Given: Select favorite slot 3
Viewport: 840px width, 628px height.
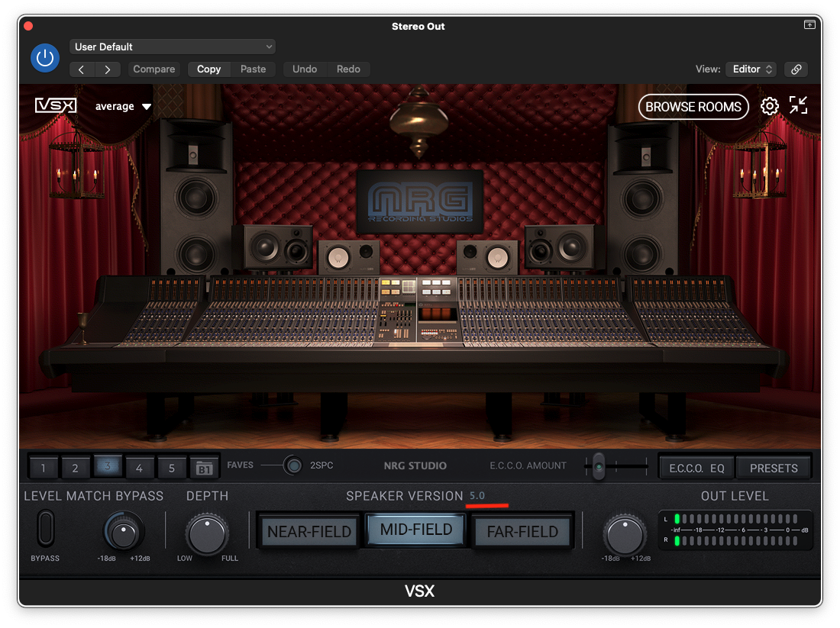Looking at the screenshot, I should click(x=107, y=465).
